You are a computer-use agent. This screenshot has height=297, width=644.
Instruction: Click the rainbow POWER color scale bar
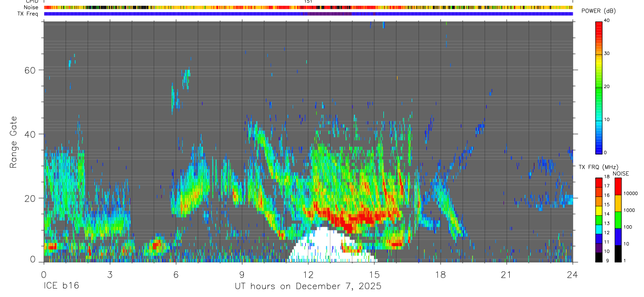click(598, 87)
